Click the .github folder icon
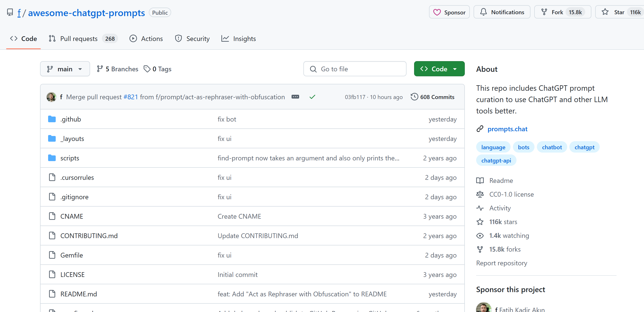This screenshot has width=644, height=312. 52,119
